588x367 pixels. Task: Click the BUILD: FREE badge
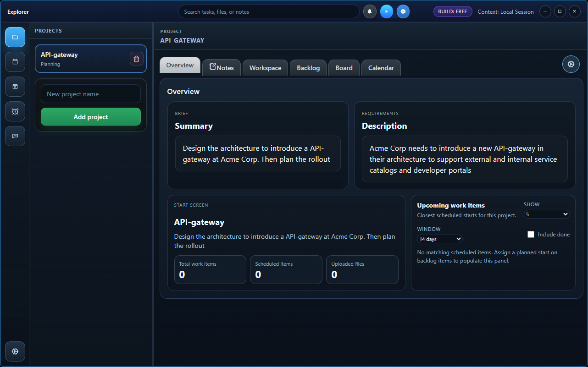[x=453, y=11]
